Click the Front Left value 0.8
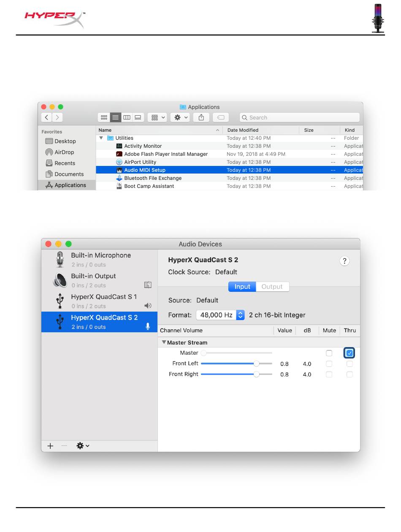The image size is (401, 532). (284, 364)
